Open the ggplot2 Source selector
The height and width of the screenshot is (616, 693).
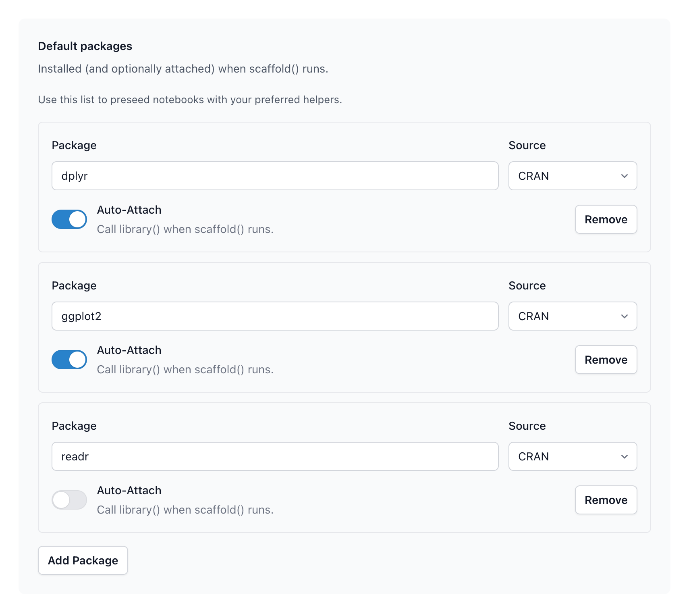coord(573,316)
